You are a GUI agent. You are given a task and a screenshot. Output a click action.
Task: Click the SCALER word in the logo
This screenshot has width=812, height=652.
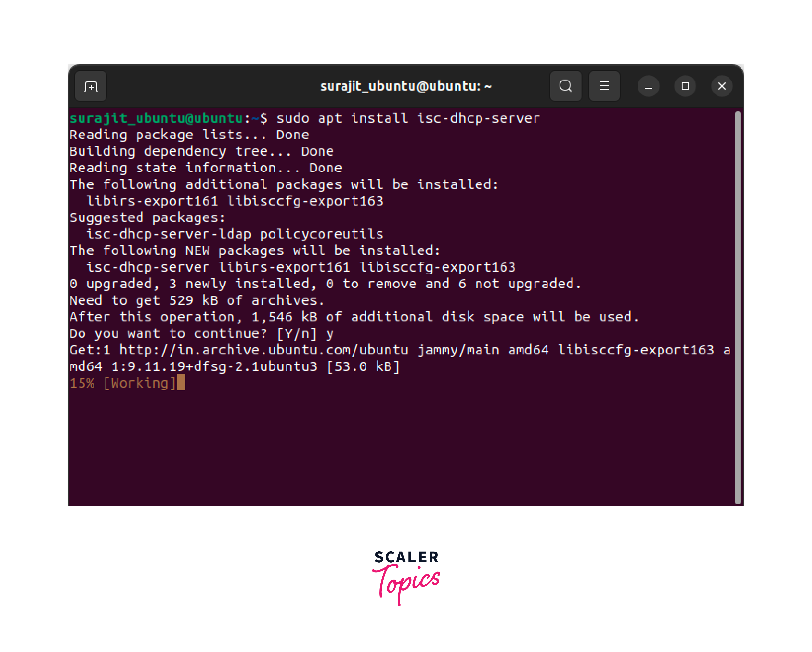(406, 557)
